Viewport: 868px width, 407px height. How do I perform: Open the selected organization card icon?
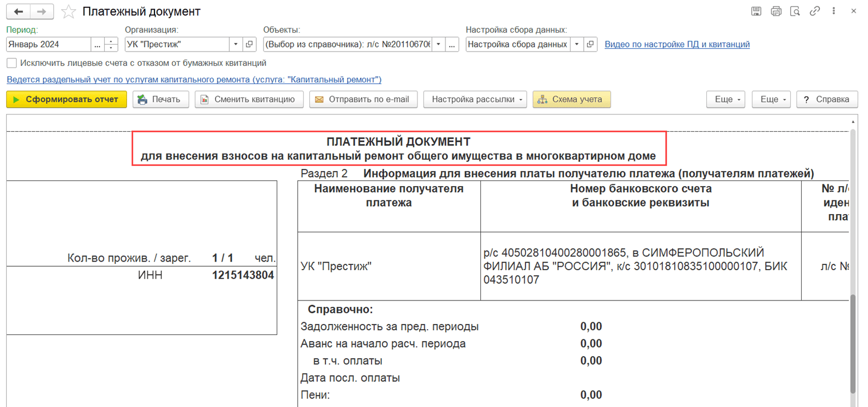tap(249, 44)
